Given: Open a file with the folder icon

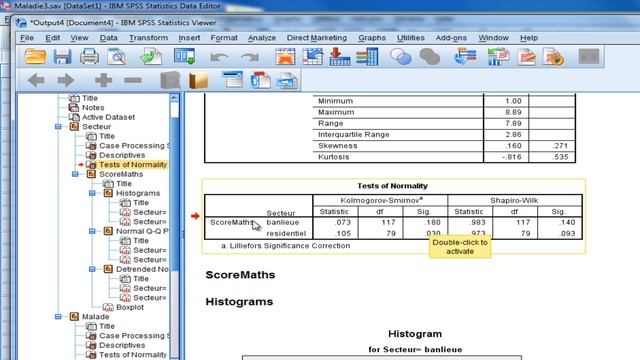Looking at the screenshot, I should (35, 56).
